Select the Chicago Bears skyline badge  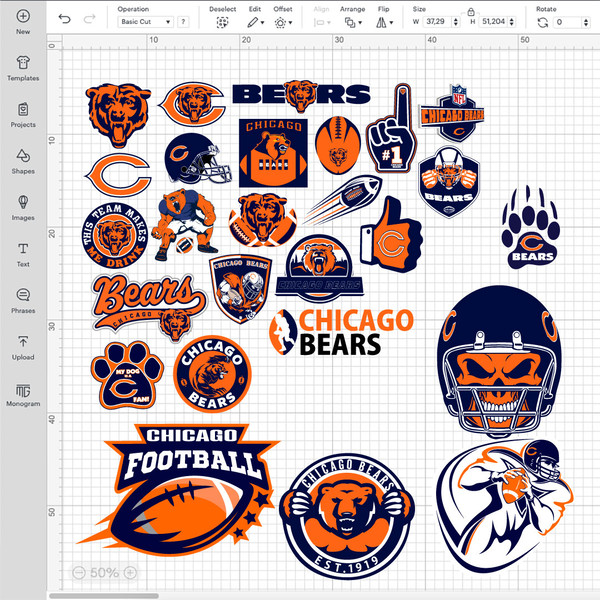[x=320, y=268]
